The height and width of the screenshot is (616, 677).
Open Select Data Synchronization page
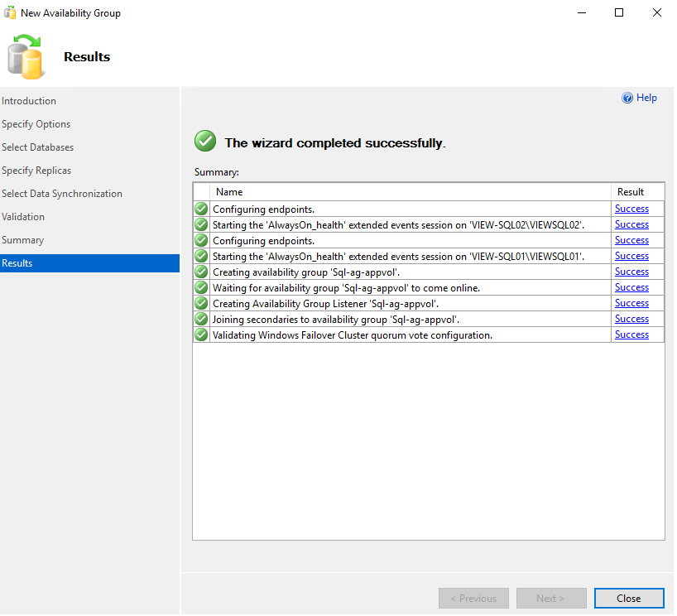pyautogui.click(x=62, y=194)
